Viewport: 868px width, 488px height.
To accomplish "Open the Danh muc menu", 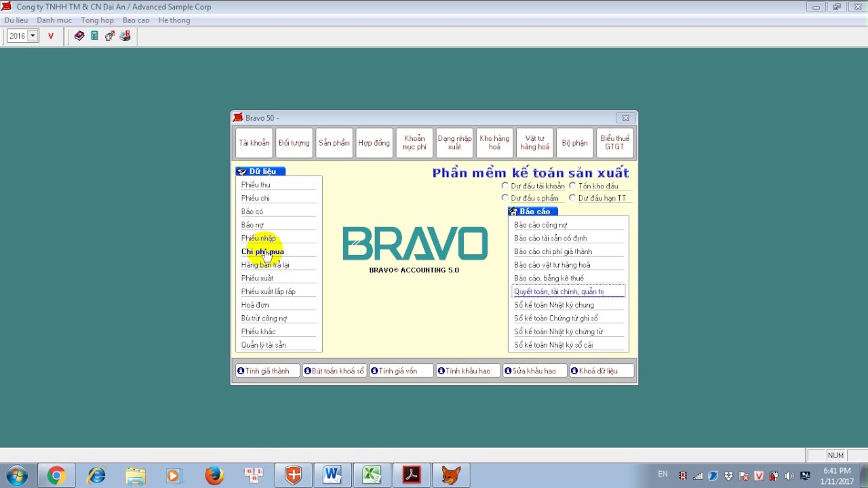I will tap(54, 20).
